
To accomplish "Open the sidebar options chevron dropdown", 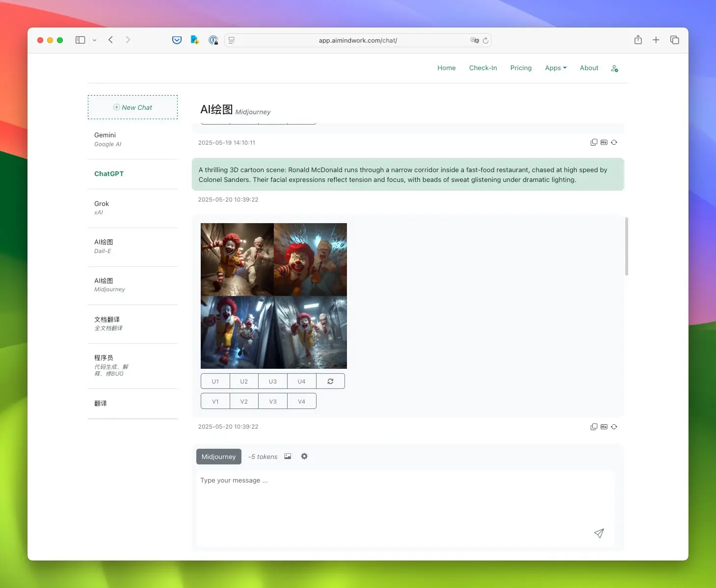I will pyautogui.click(x=94, y=40).
